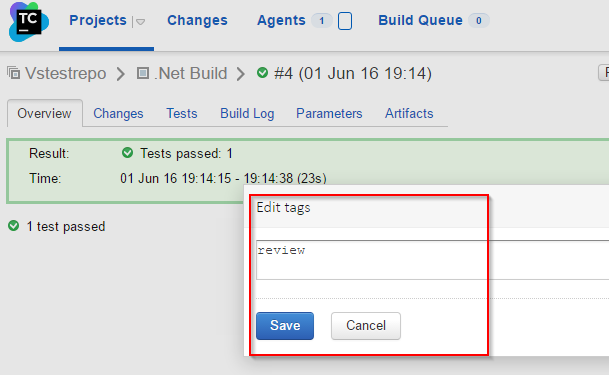Go to Changes in the top navigation
The height and width of the screenshot is (375, 609).
coord(197,20)
